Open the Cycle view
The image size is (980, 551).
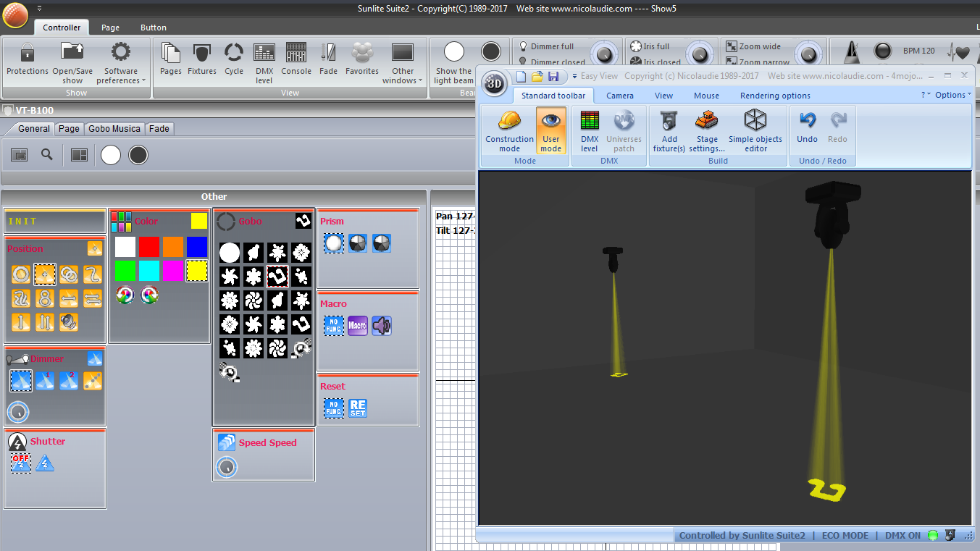coord(234,59)
